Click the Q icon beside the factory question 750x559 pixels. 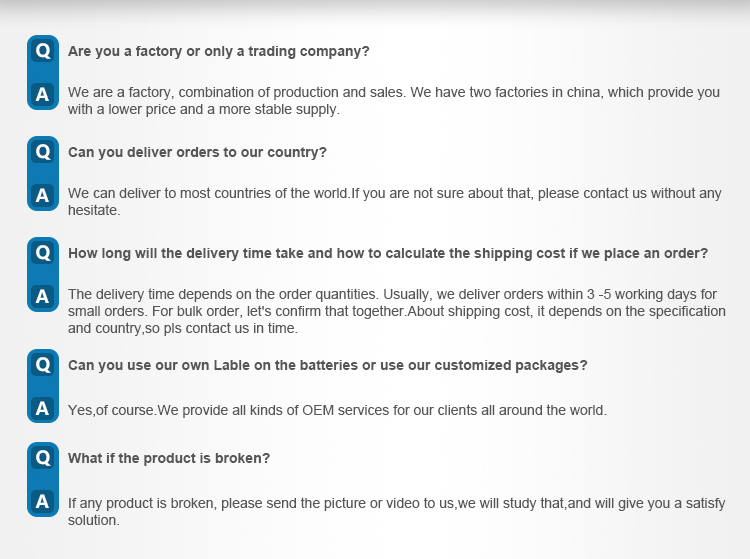point(43,51)
